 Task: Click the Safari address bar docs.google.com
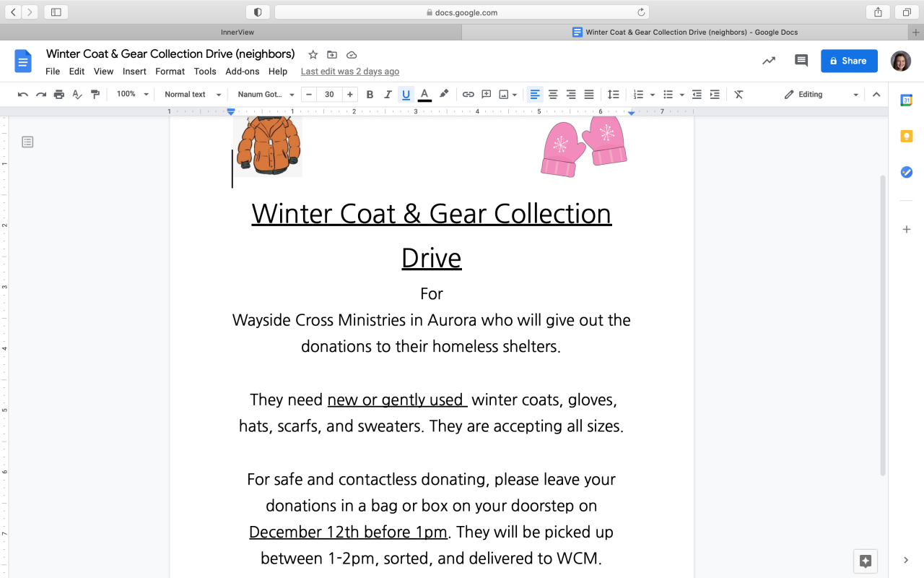[462, 12]
